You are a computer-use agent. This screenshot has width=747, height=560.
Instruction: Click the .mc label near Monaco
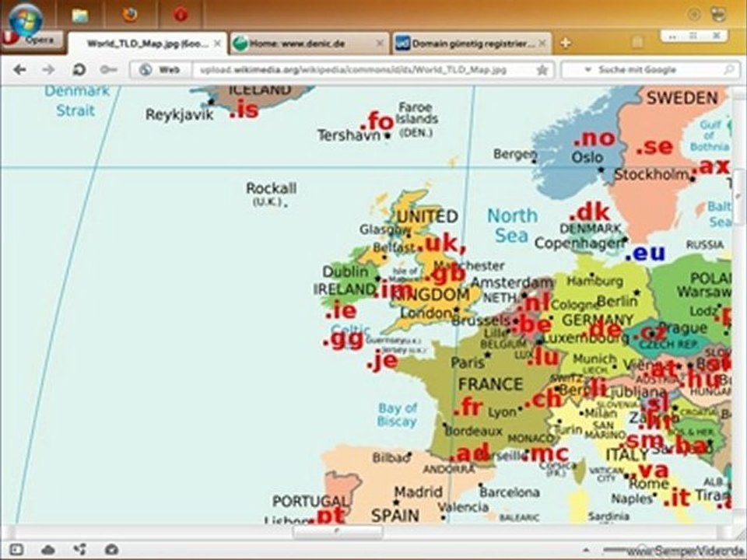click(545, 453)
